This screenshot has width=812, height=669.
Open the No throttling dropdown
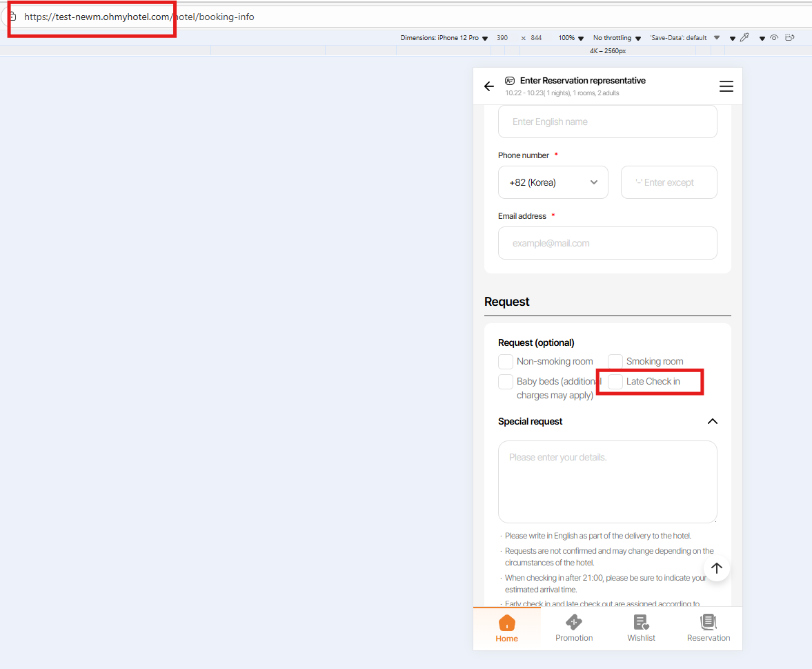click(617, 38)
